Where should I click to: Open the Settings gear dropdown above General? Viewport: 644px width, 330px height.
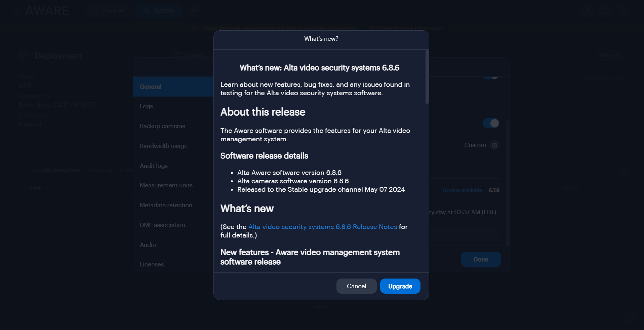(x=190, y=55)
